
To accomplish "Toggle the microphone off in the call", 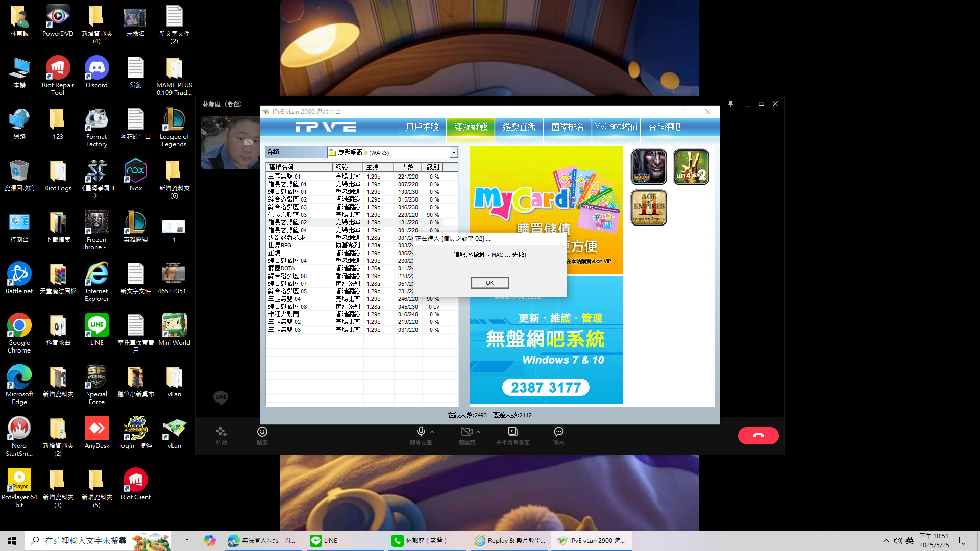I will (x=421, y=432).
